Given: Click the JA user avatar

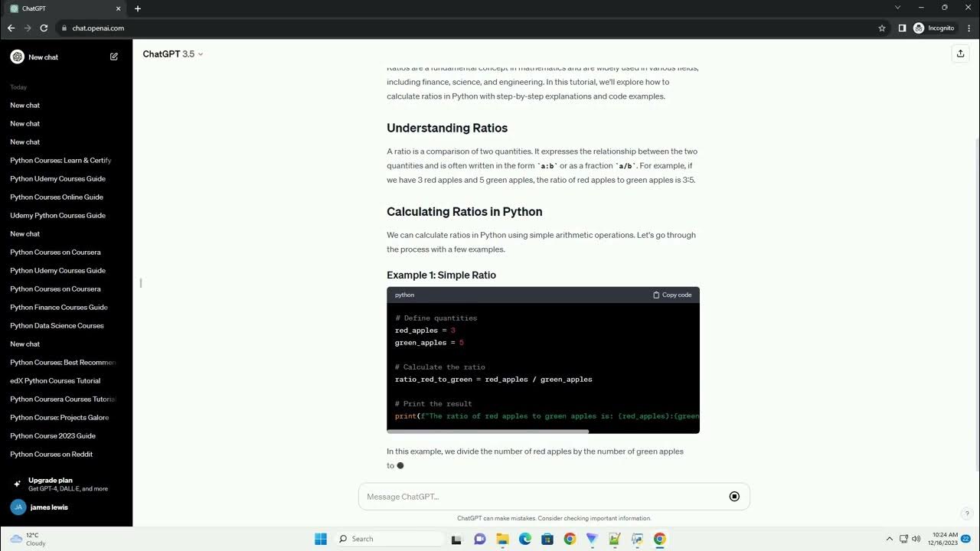Looking at the screenshot, I should click(18, 507).
